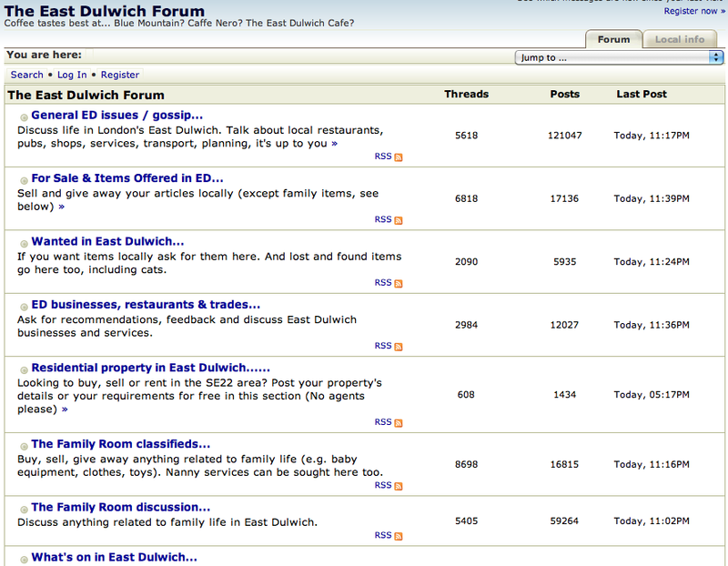Viewport: 728px width, 566px height.
Task: Click the Last Post column header
Action: (642, 95)
